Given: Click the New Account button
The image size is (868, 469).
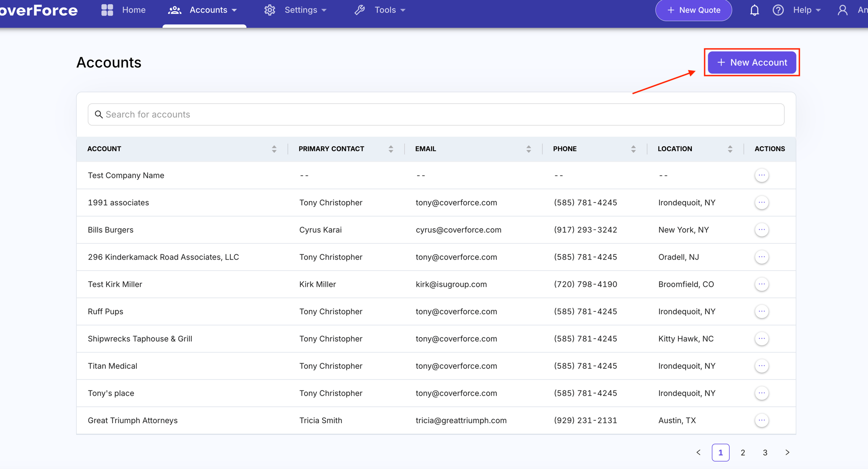Looking at the screenshot, I should click(752, 62).
